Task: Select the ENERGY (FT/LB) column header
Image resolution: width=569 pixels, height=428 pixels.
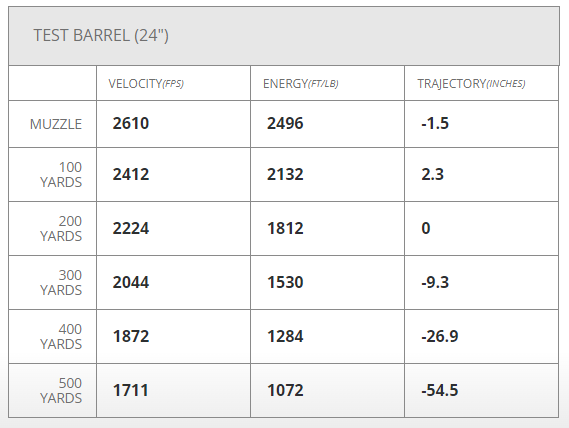Action: 300,84
